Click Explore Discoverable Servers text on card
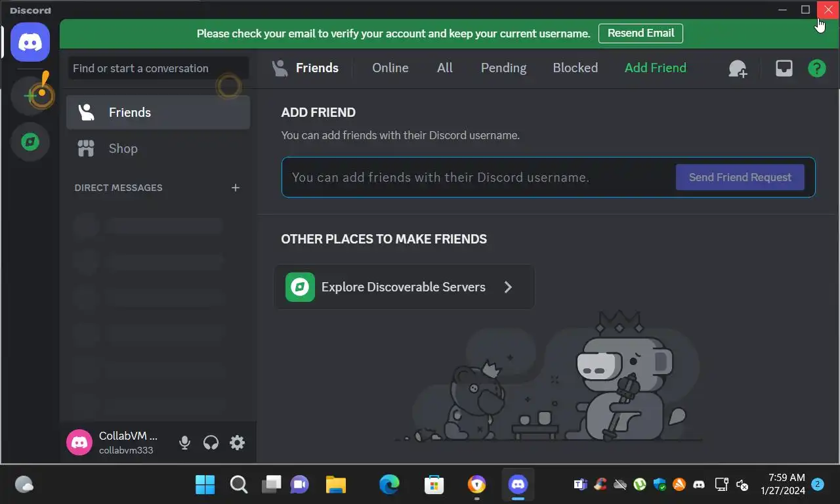This screenshot has width=840, height=504. click(x=404, y=287)
